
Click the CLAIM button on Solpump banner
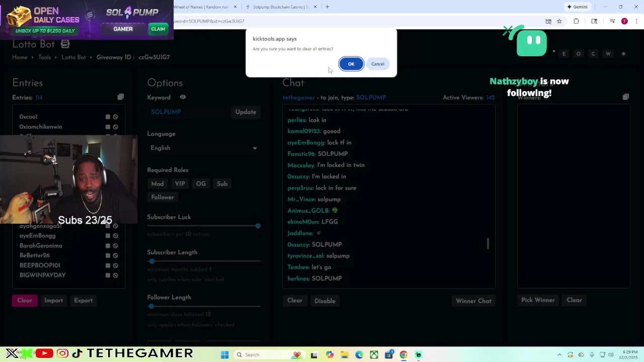click(158, 29)
